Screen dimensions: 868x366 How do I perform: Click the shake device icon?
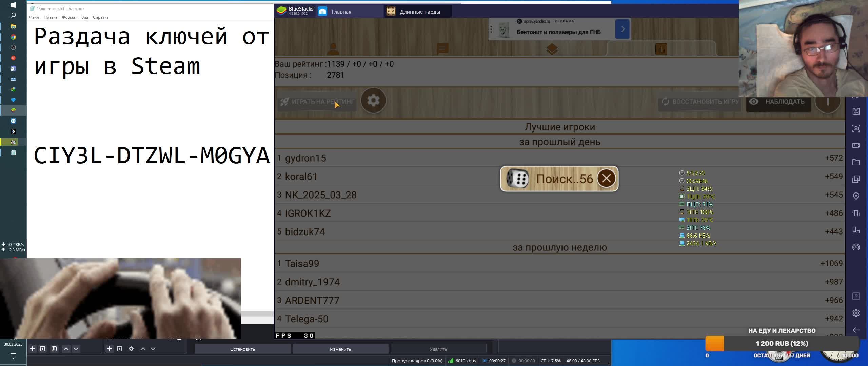coord(856,213)
